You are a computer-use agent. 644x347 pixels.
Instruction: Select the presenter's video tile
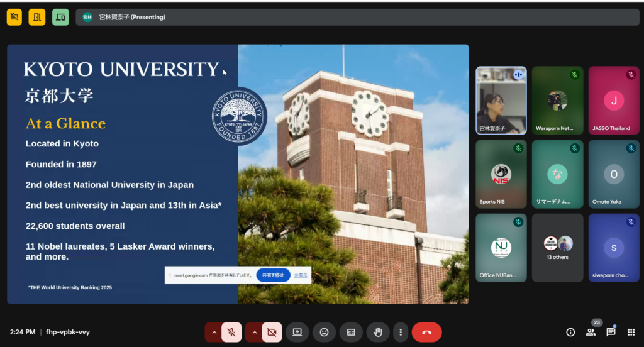click(x=501, y=101)
